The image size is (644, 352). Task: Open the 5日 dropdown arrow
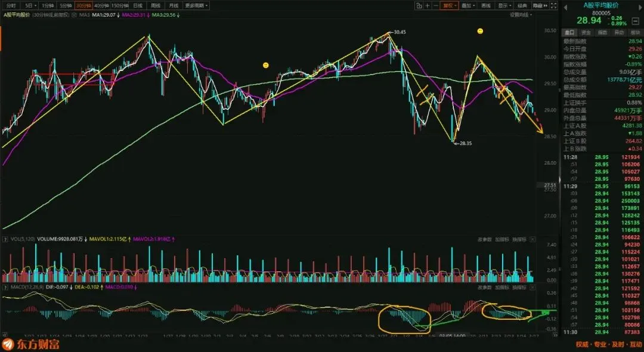35,6
